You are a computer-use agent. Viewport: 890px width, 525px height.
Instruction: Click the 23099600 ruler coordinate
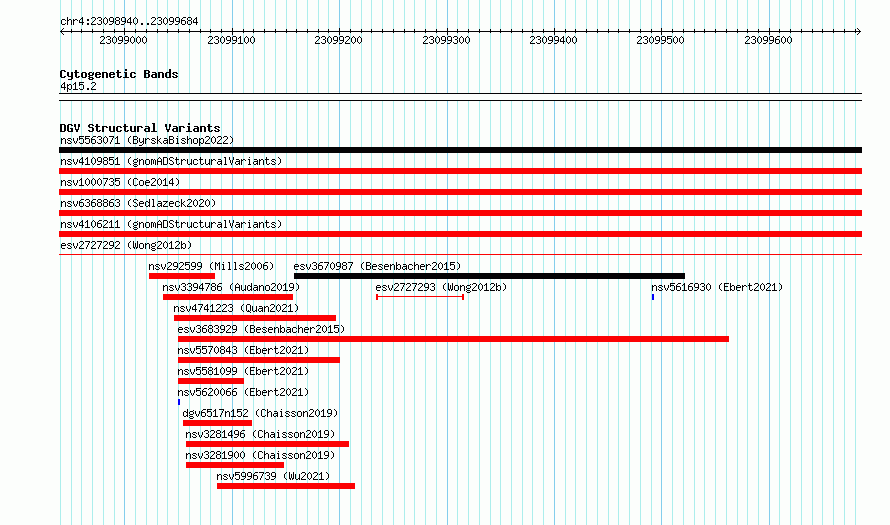click(x=769, y=40)
